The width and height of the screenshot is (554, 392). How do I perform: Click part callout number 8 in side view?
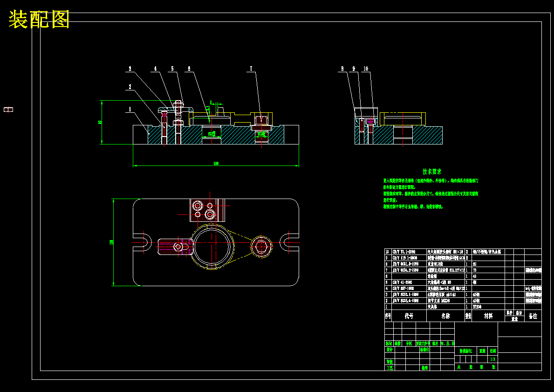point(342,69)
